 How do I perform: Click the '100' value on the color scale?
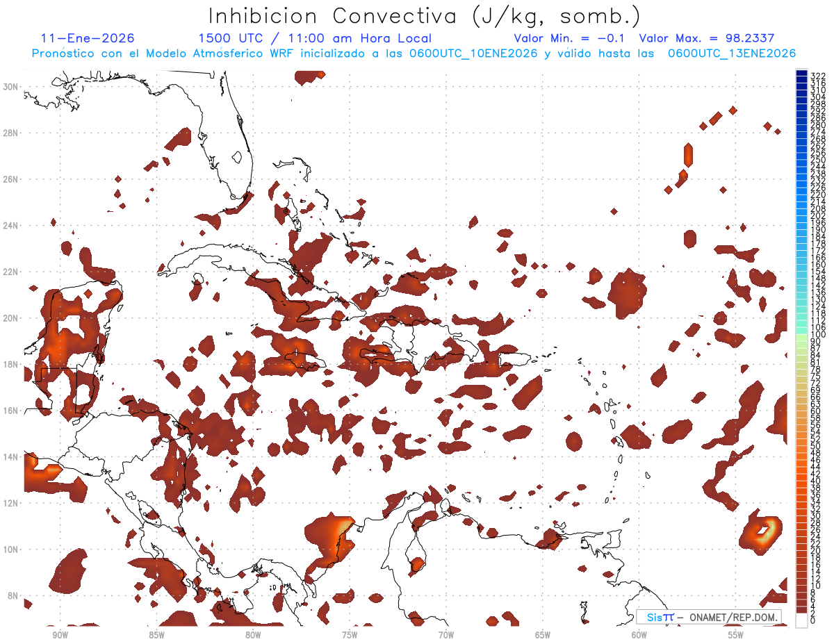coord(818,335)
